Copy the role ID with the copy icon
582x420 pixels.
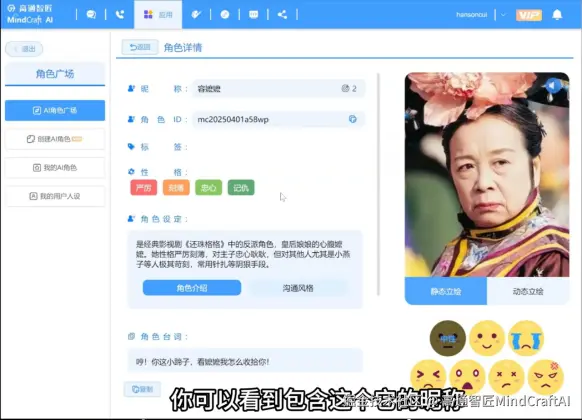click(x=353, y=119)
